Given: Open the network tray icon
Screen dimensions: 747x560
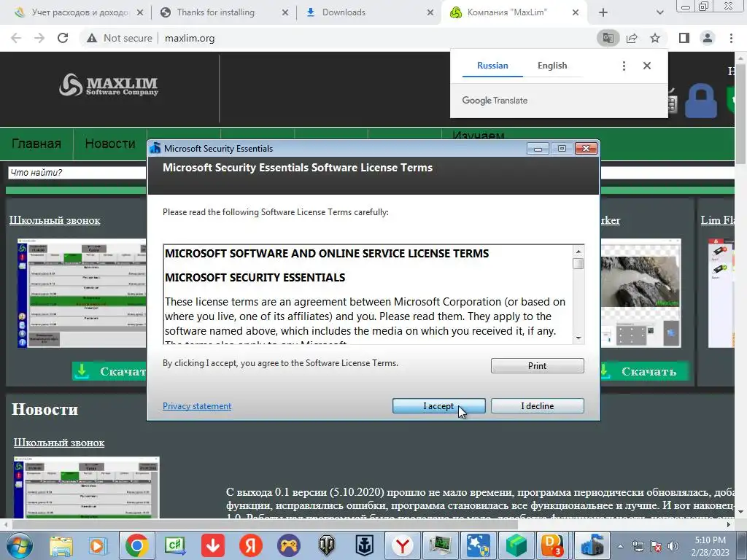Looking at the screenshot, I should [638, 546].
